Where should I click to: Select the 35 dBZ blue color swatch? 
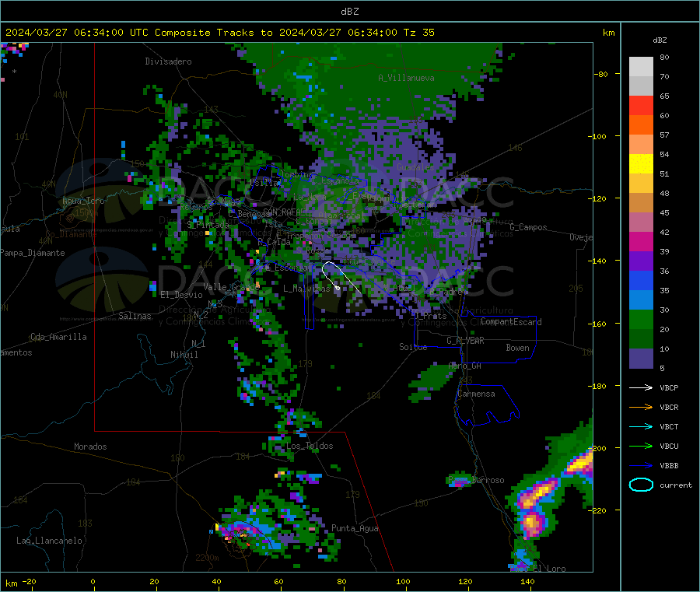pyautogui.click(x=641, y=280)
